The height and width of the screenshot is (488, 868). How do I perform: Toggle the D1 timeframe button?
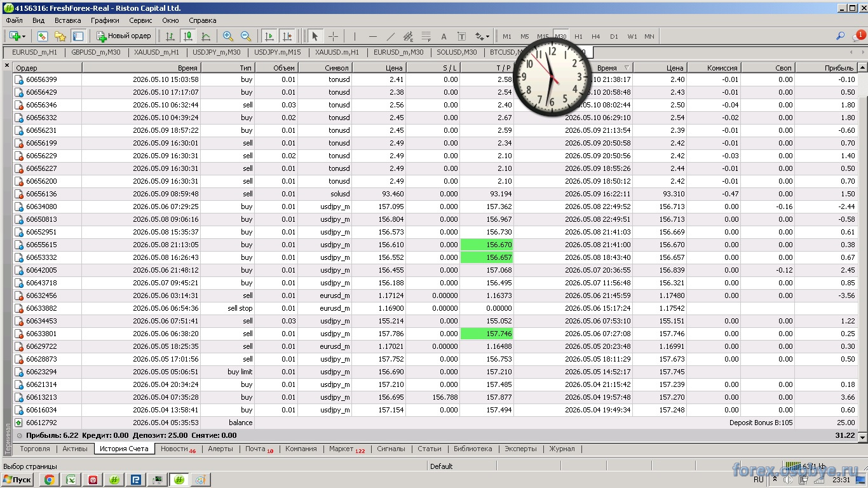click(x=614, y=36)
